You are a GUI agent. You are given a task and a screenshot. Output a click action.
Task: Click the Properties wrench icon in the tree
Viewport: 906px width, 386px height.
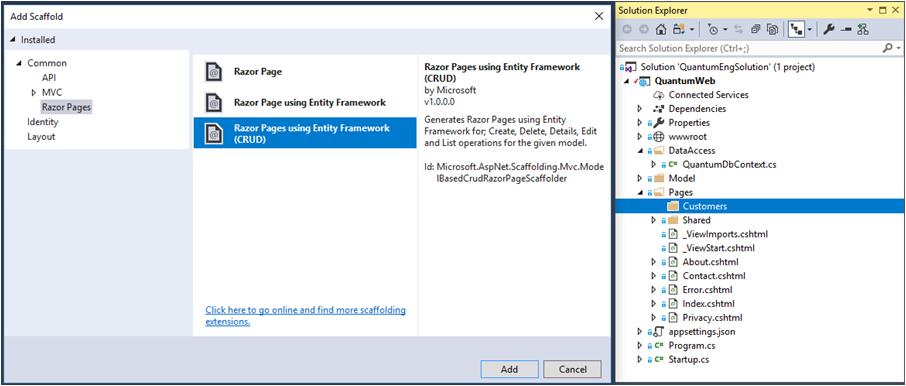pos(659,123)
